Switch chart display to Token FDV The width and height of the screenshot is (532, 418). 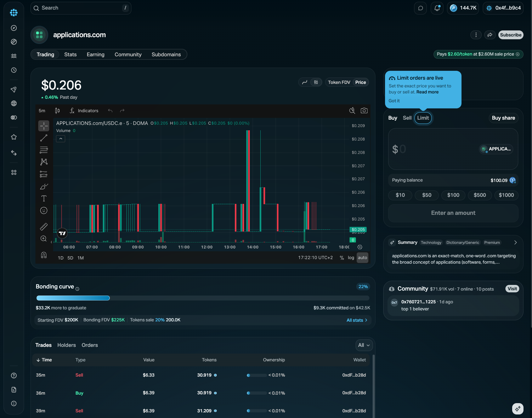339,82
